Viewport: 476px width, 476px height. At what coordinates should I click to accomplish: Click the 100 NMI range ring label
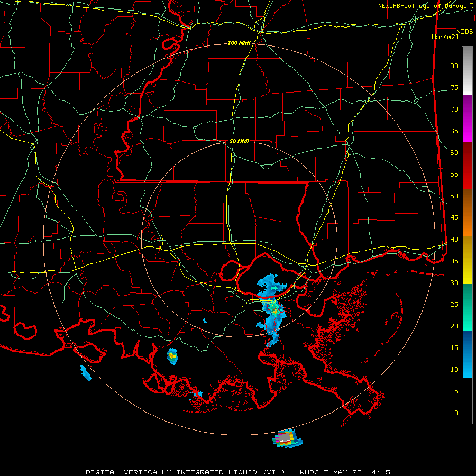click(x=239, y=43)
